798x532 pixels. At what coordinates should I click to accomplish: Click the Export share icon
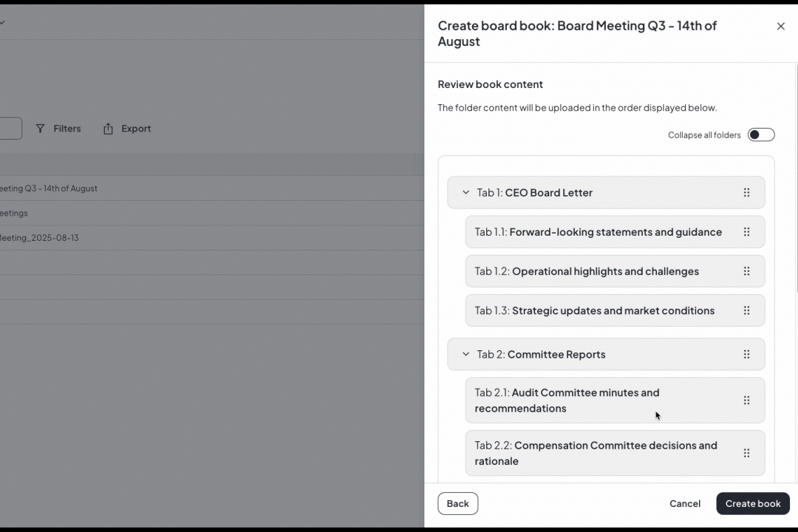click(108, 128)
